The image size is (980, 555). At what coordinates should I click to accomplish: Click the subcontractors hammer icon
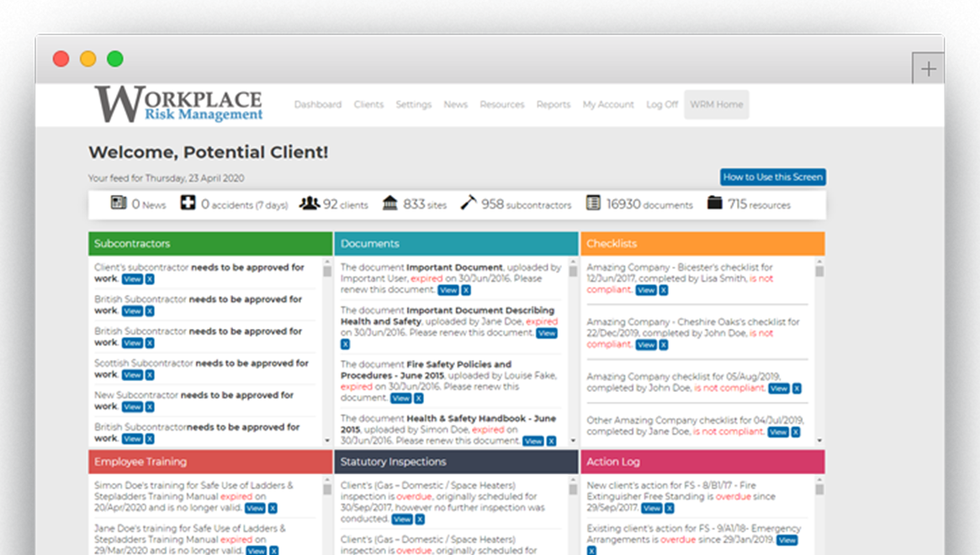[x=468, y=203]
